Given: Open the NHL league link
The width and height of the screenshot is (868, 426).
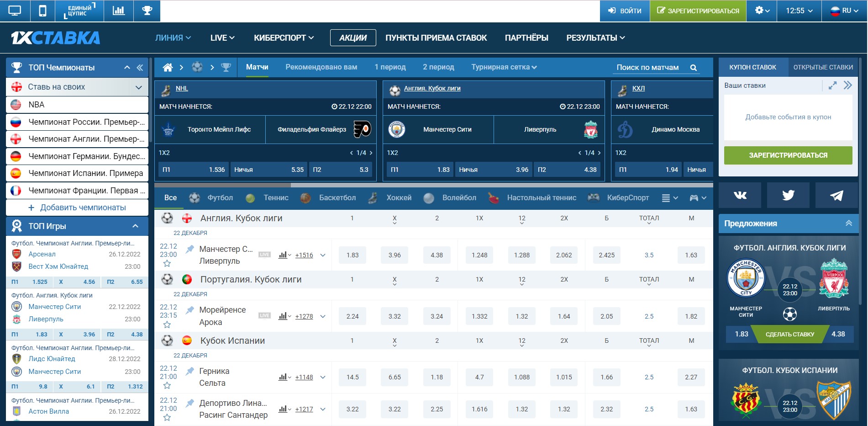Looking at the screenshot, I should tap(182, 88).
